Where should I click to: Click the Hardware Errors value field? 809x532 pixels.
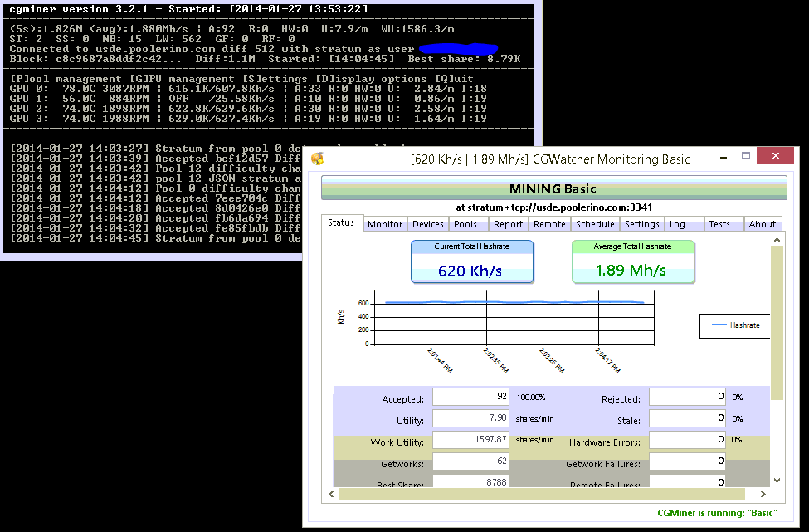[687, 440]
